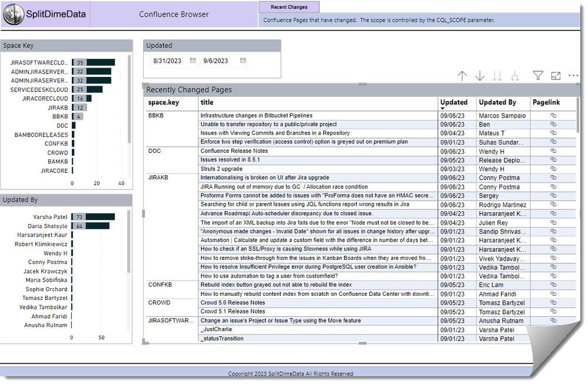The width and height of the screenshot is (588, 384).
Task: Open the calendar picker for 9/6/2023
Action: (243, 61)
